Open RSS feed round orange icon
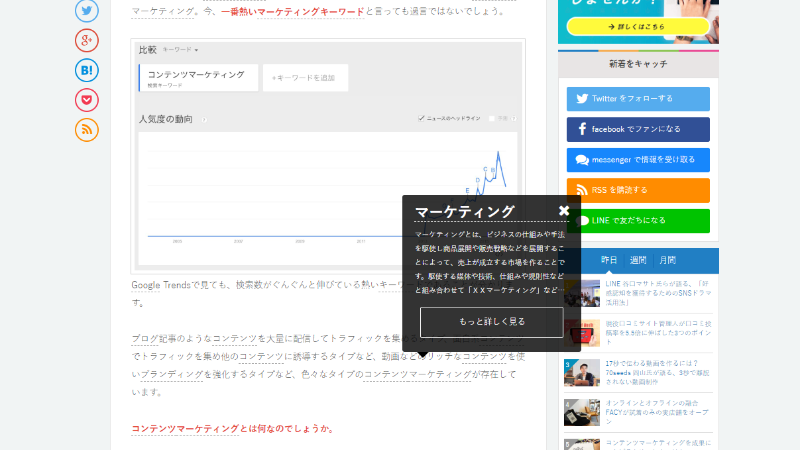Viewport: 800px width, 450px height. (x=87, y=130)
